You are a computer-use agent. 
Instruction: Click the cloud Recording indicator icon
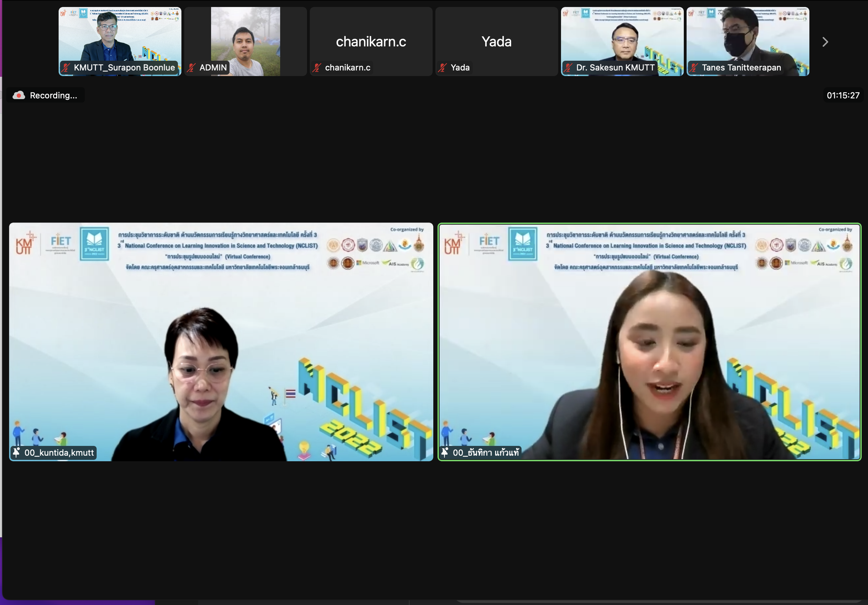[x=18, y=95]
